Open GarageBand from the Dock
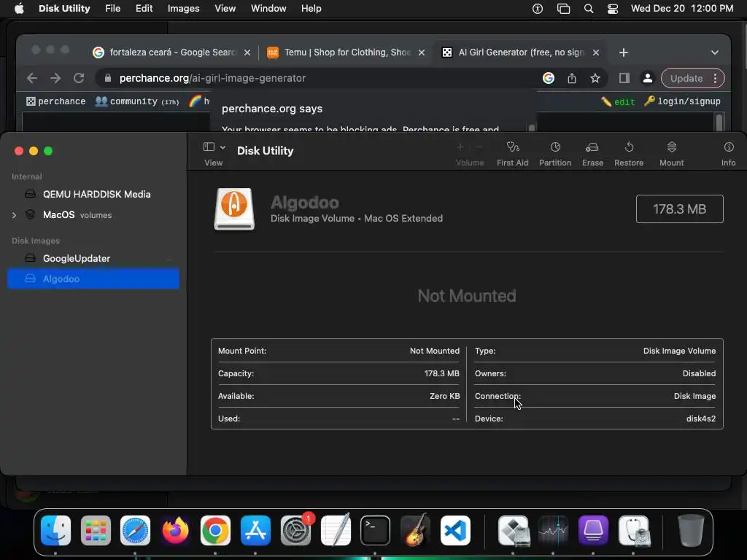 tap(415, 531)
